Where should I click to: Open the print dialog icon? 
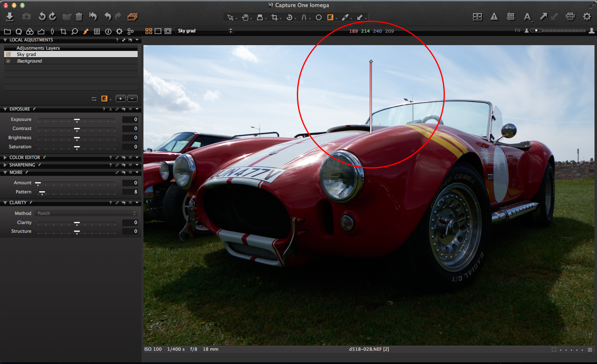pos(570,17)
